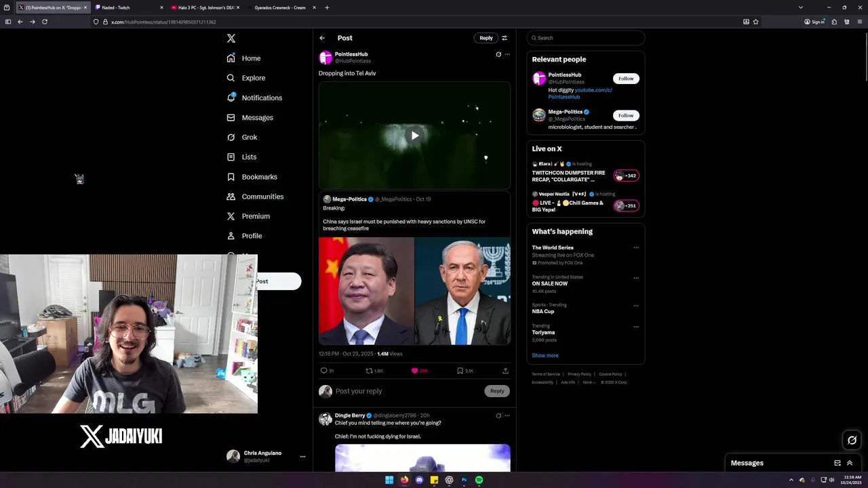Open Dingle Berry reply options menu
868x488 pixels.
click(507, 415)
